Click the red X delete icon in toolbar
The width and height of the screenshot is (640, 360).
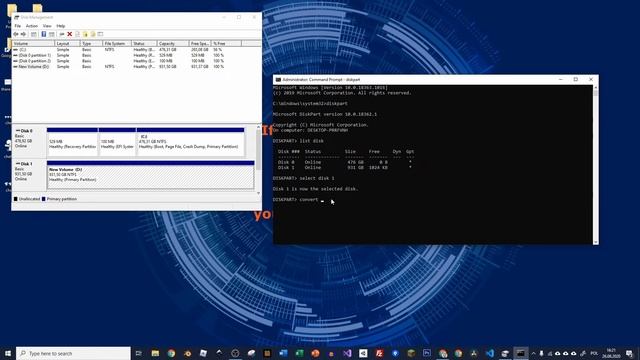69,34
